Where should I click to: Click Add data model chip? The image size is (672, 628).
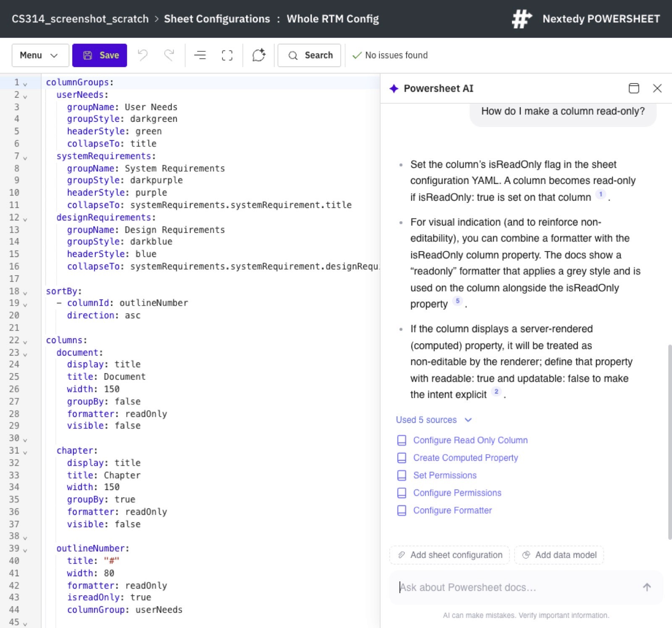click(559, 555)
